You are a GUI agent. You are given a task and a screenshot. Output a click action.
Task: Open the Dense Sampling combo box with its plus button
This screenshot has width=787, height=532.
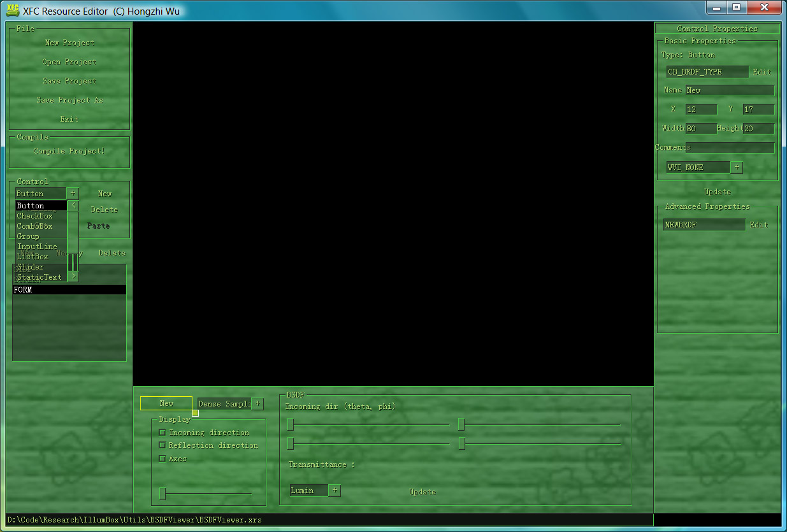(257, 403)
